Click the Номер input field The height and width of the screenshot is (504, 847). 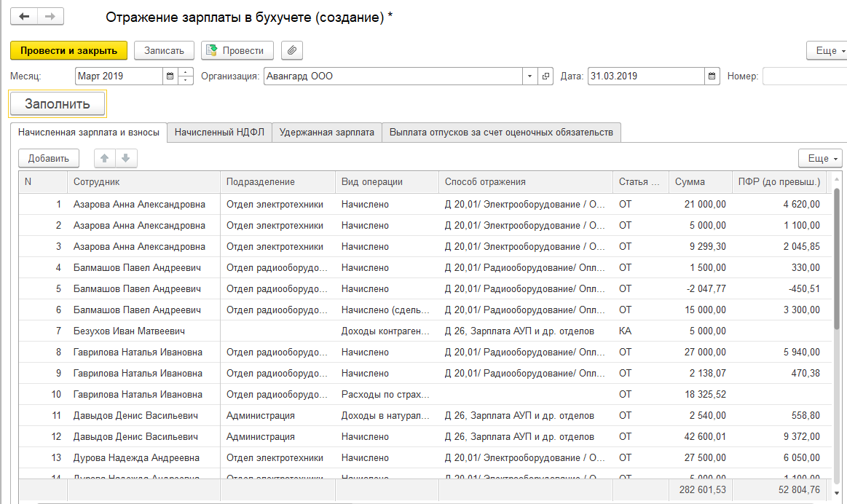pos(804,76)
